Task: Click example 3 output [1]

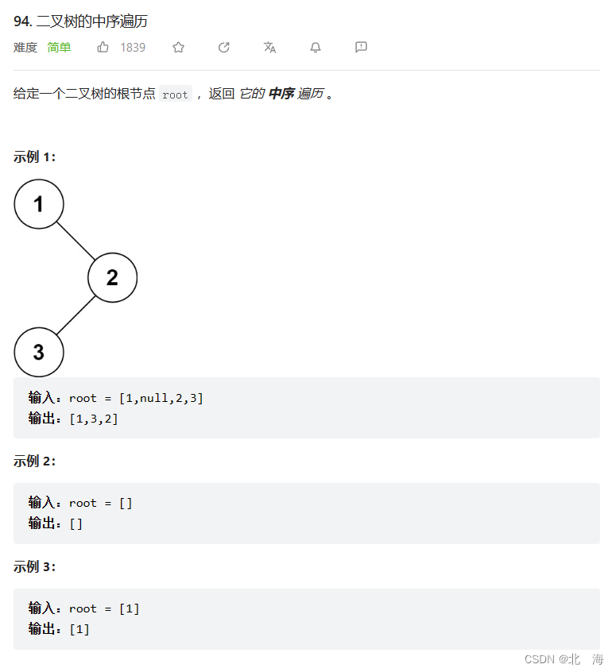Action: [x=79, y=629]
